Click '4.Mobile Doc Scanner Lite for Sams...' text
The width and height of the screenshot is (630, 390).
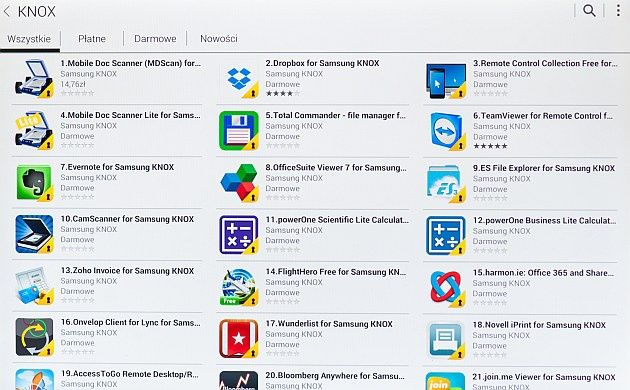coord(131,115)
